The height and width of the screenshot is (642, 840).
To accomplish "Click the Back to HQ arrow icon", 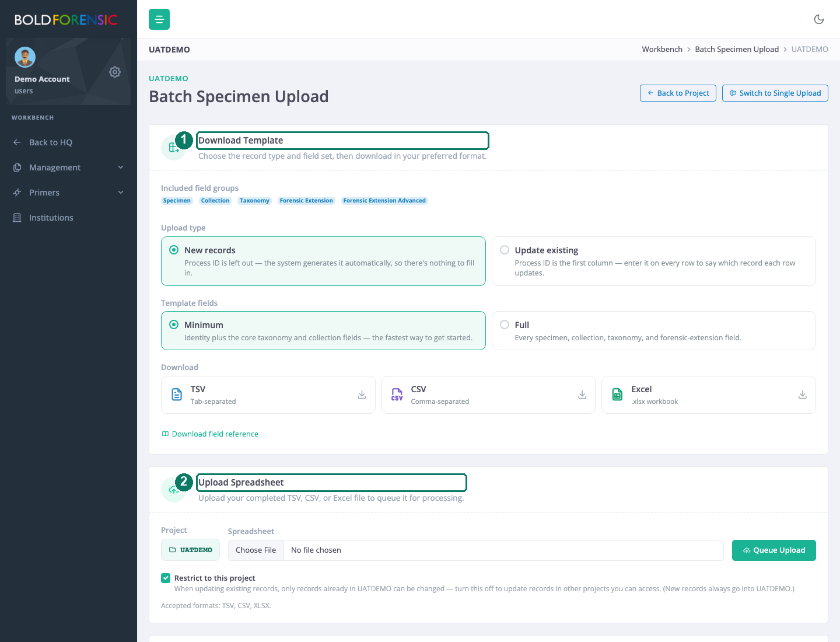I will (17, 142).
